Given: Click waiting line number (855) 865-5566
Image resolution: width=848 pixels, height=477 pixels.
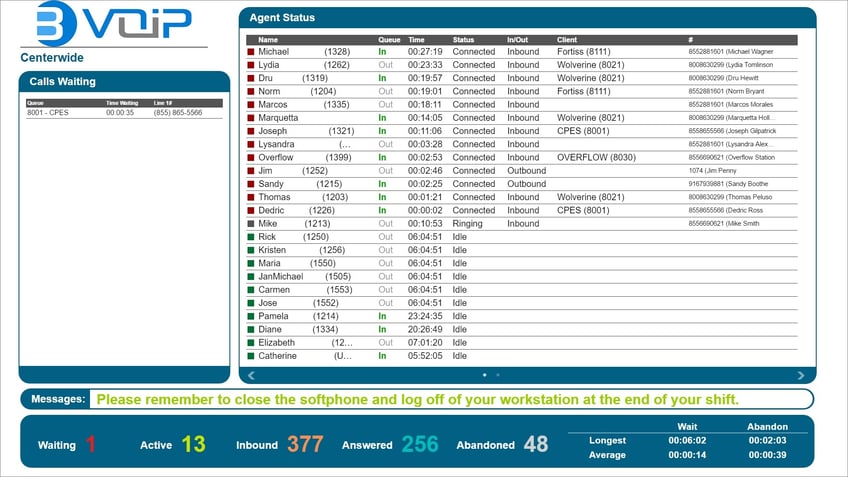Looking at the screenshot, I should (x=178, y=113).
